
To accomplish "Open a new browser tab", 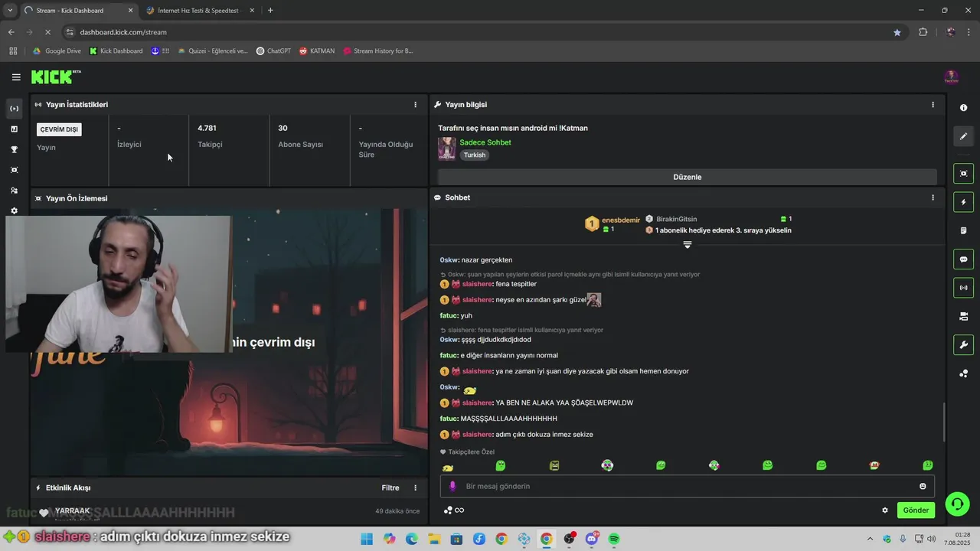I will (270, 11).
